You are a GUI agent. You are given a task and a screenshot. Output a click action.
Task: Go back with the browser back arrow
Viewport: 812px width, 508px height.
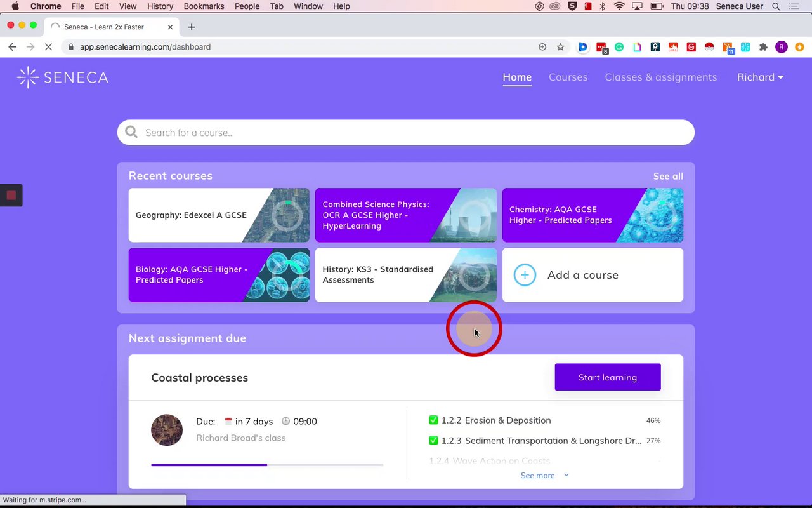coord(12,47)
